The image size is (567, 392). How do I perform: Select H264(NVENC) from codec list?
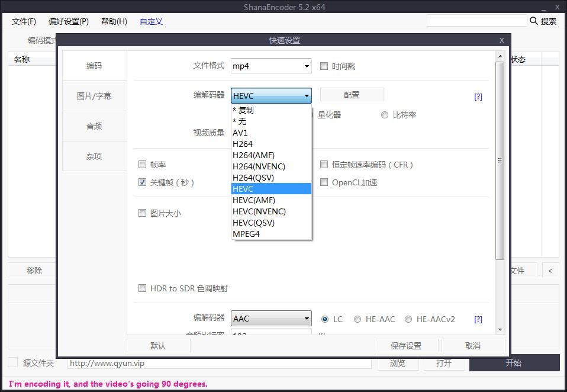click(x=259, y=166)
